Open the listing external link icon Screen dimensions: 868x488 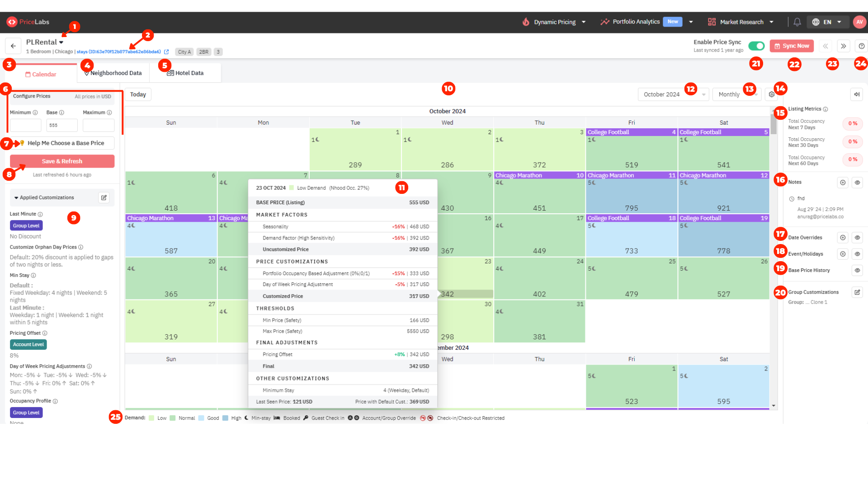[x=166, y=52]
